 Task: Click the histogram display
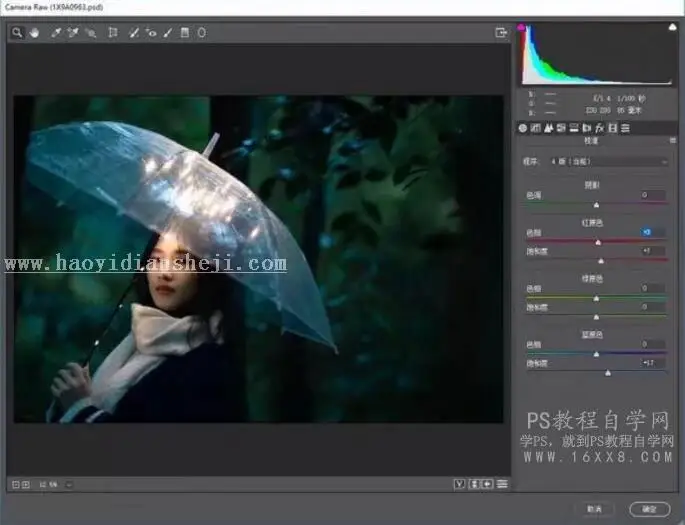click(597, 54)
